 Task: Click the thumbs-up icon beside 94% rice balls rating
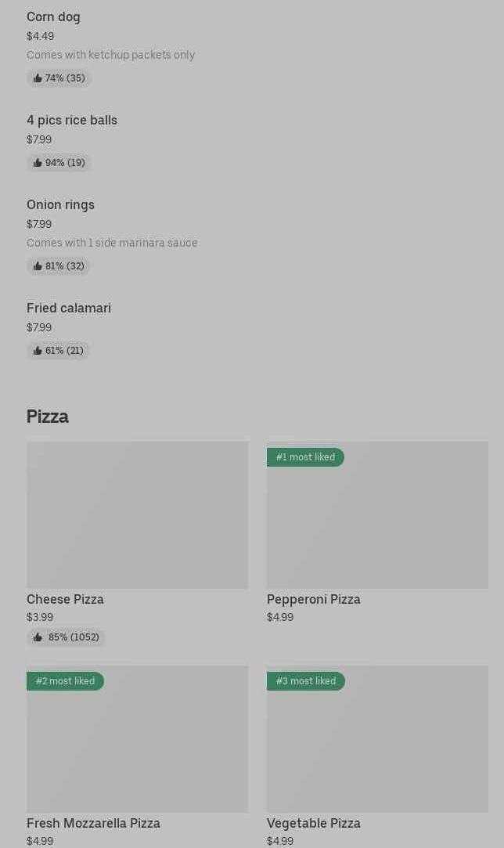pos(38,163)
